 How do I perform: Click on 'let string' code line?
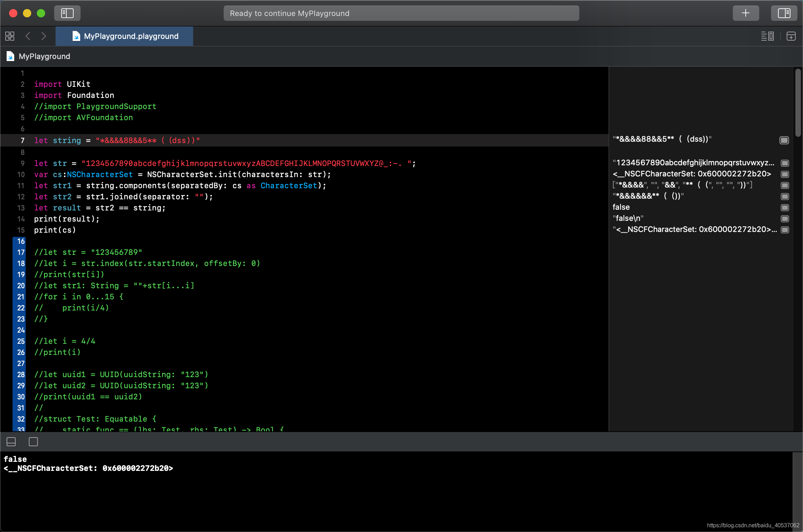(x=117, y=140)
